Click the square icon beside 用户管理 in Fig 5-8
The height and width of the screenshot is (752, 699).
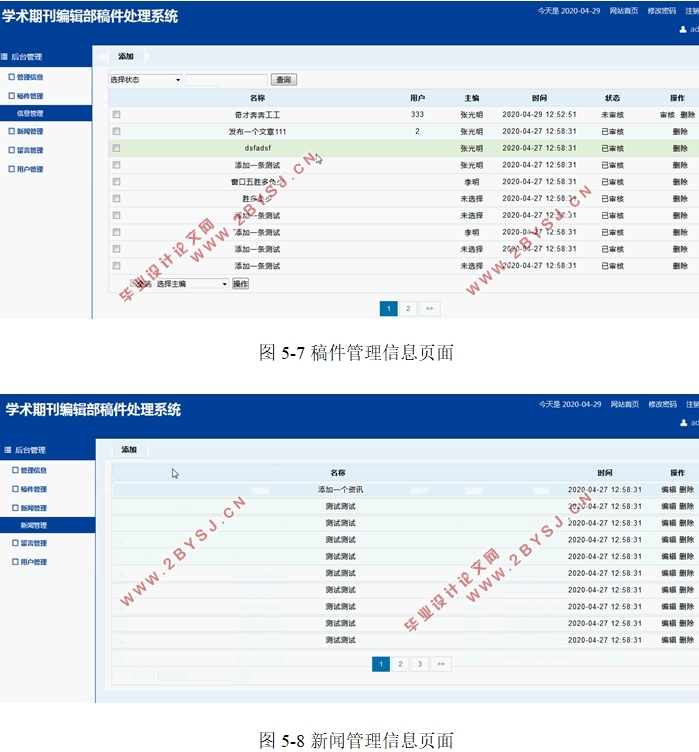[x=15, y=562]
